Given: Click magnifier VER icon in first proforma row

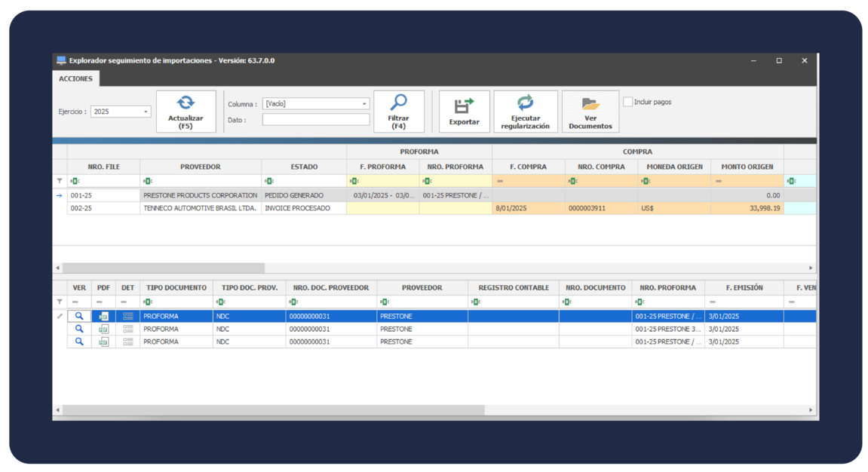Looking at the screenshot, I should tap(79, 317).
